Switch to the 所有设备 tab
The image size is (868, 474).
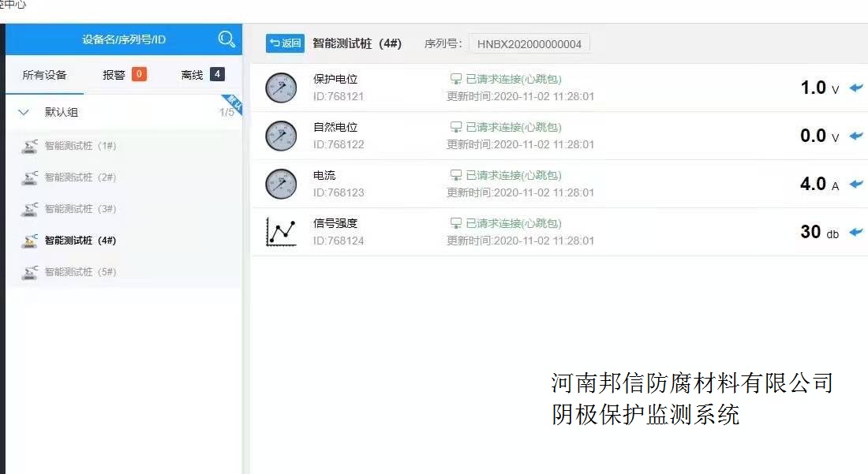(44, 75)
